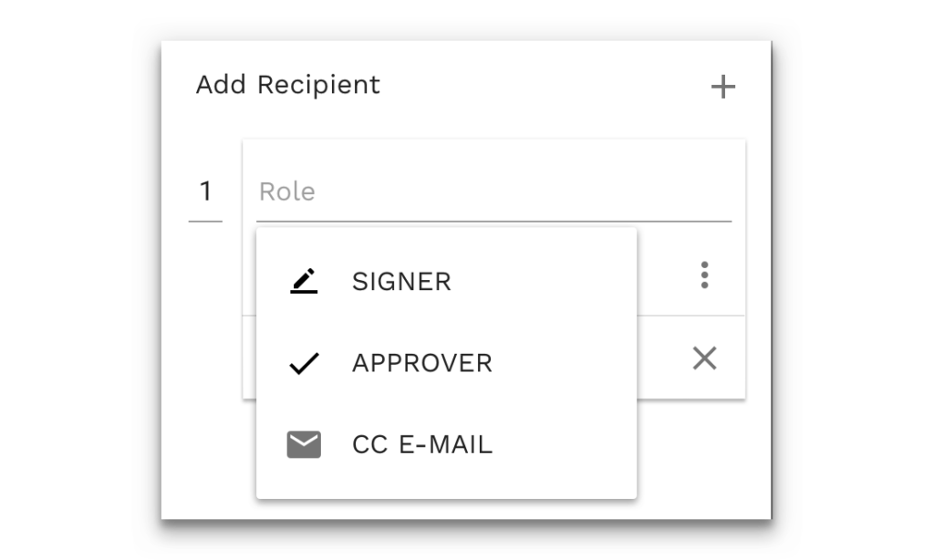The height and width of the screenshot is (560, 934).
Task: Click the pen icon beside SIGNER
Action: [304, 281]
